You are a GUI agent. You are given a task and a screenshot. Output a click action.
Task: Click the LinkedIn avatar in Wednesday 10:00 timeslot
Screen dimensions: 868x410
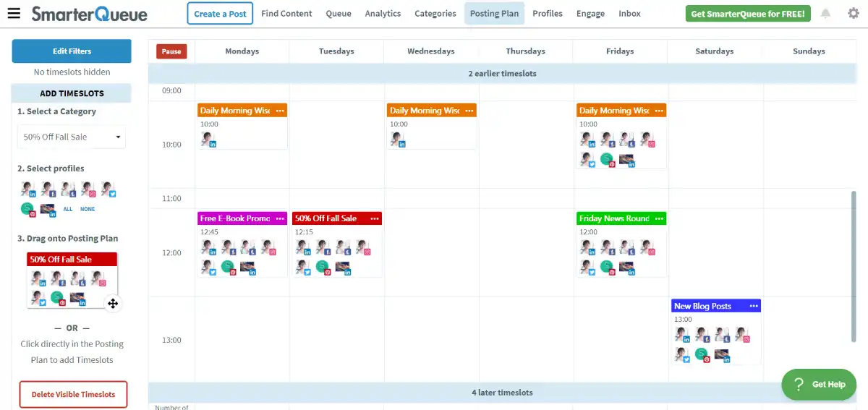(397, 139)
